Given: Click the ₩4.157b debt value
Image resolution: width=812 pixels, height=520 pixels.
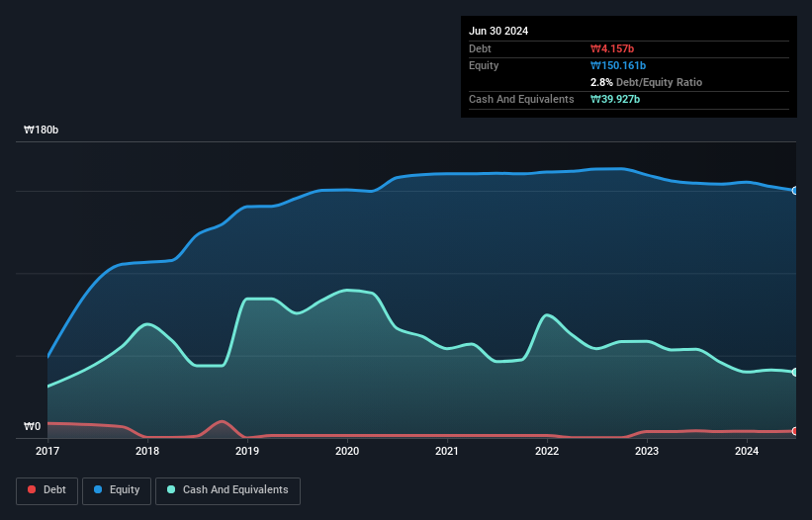Looking at the screenshot, I should pos(612,48).
